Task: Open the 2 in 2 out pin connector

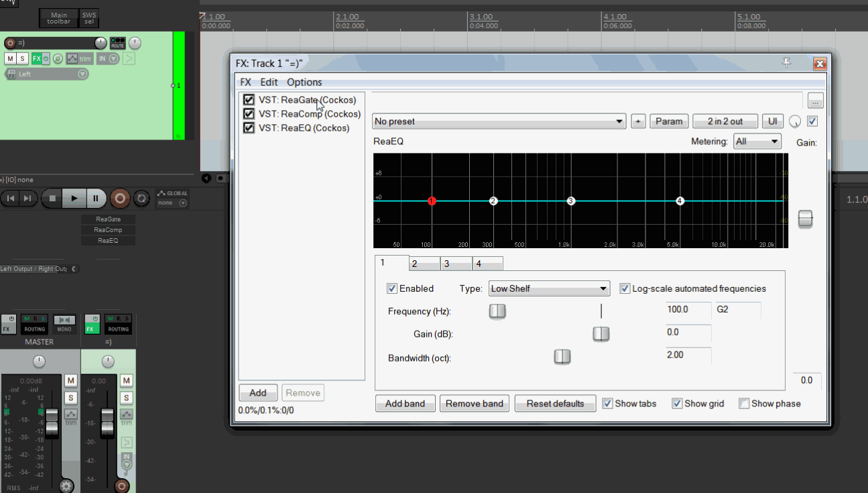Action: coord(725,121)
